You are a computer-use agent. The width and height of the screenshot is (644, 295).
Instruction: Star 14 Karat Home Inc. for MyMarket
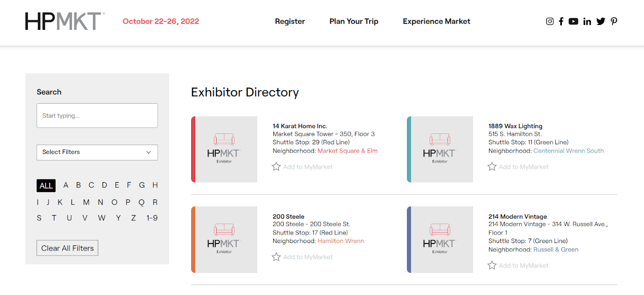276,166
